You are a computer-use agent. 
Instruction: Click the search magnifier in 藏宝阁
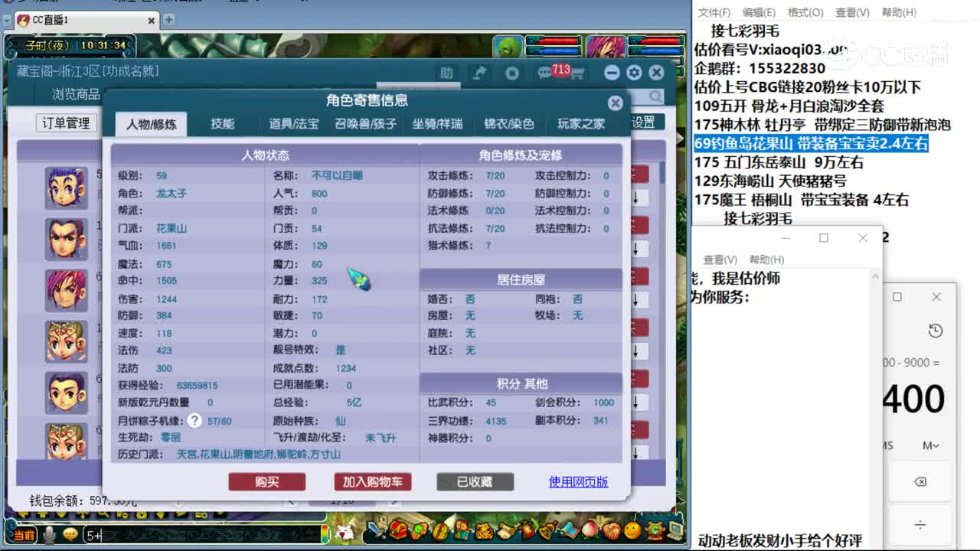tap(656, 96)
